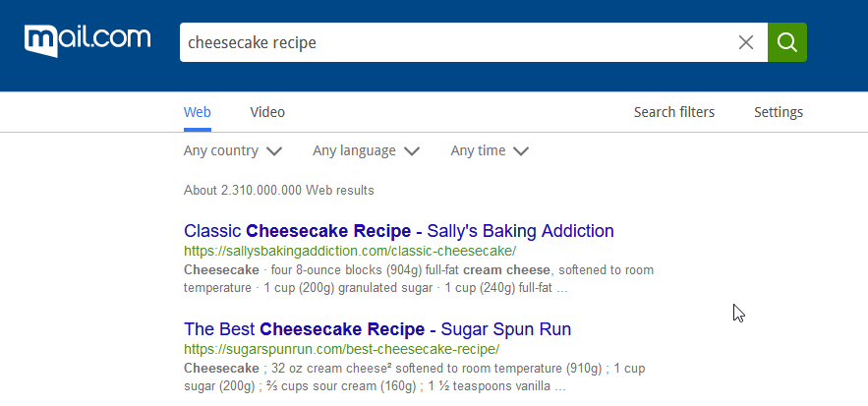Open the Settings menu
Viewport: 868px width, 406px height.
tap(779, 112)
